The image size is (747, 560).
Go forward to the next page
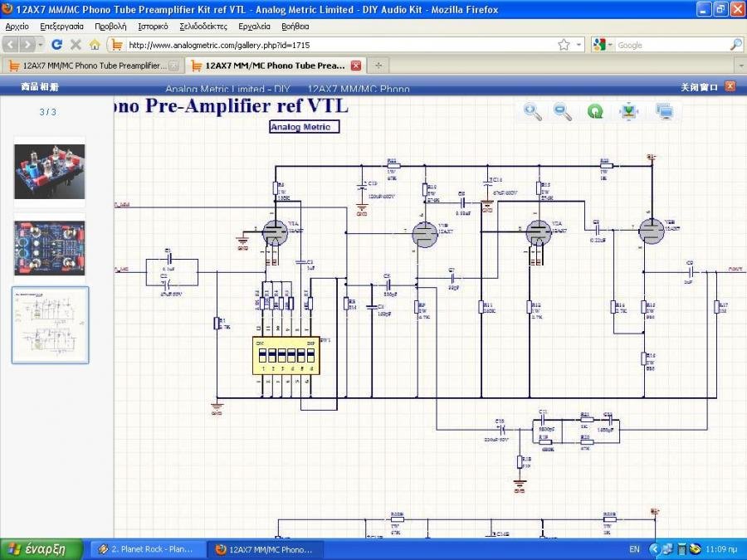pyautogui.click(x=27, y=45)
